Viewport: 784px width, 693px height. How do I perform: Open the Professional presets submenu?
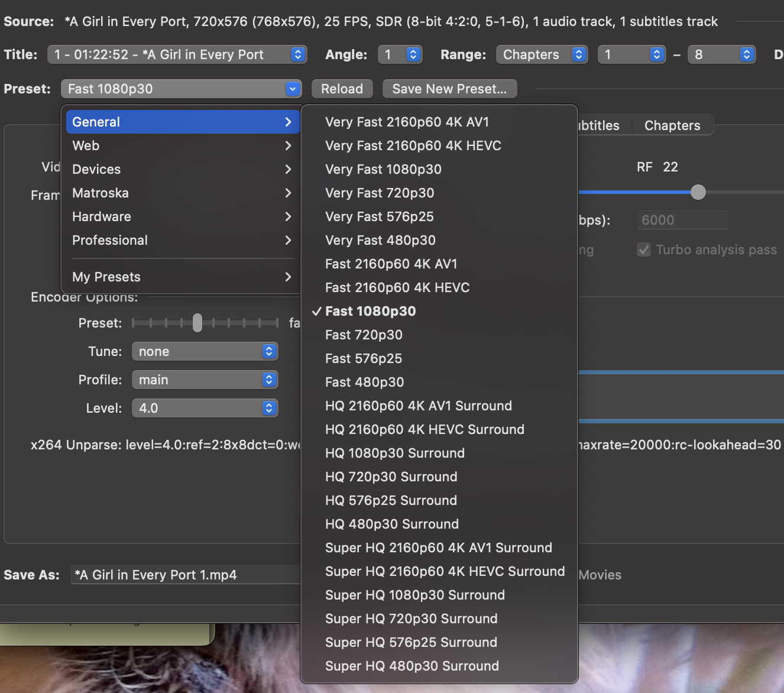click(x=183, y=240)
